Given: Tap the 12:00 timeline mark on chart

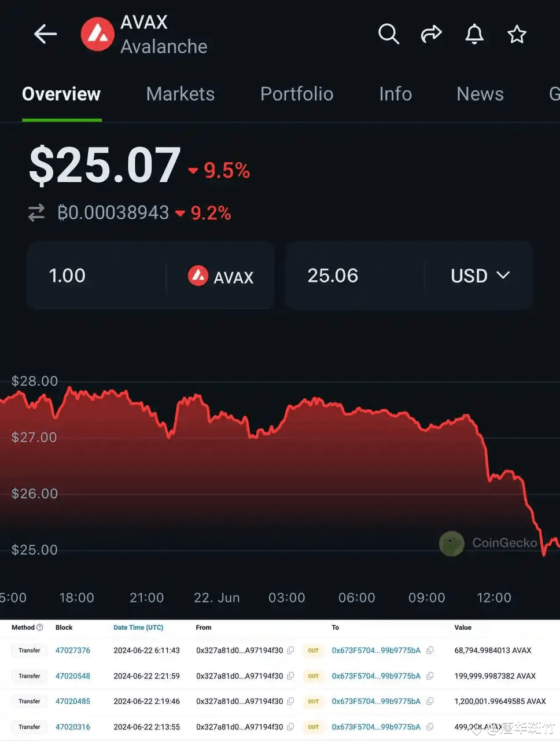Looking at the screenshot, I should click(x=494, y=597).
